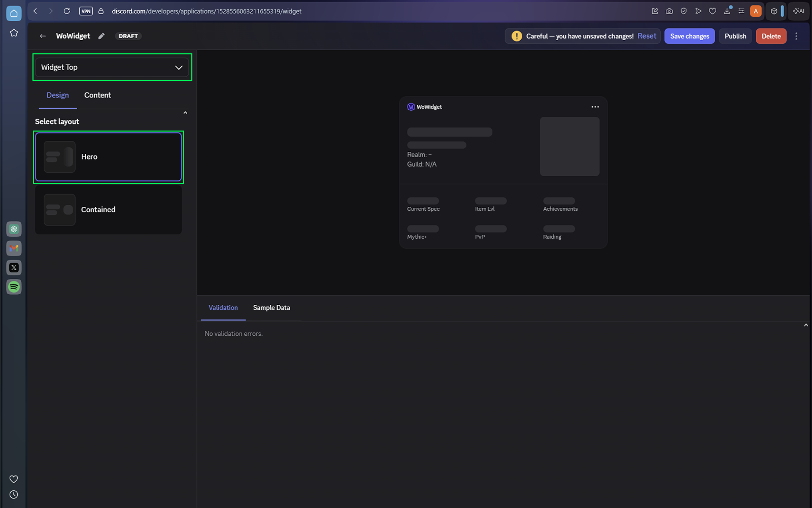
Task: Reset the unsaved changes
Action: (647, 36)
